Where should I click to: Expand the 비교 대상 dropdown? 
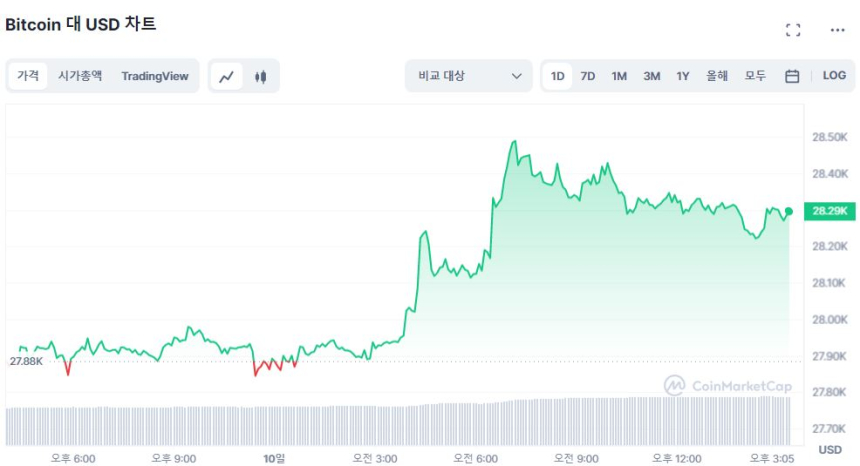pos(469,76)
